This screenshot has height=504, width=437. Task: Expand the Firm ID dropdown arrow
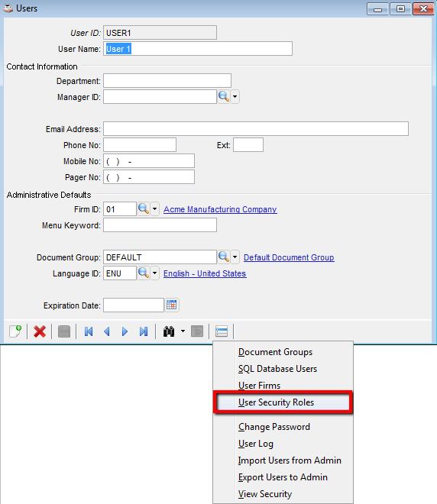(x=154, y=209)
